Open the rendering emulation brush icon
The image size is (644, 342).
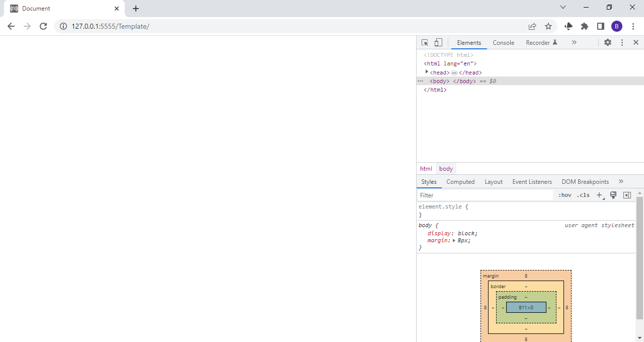point(613,195)
